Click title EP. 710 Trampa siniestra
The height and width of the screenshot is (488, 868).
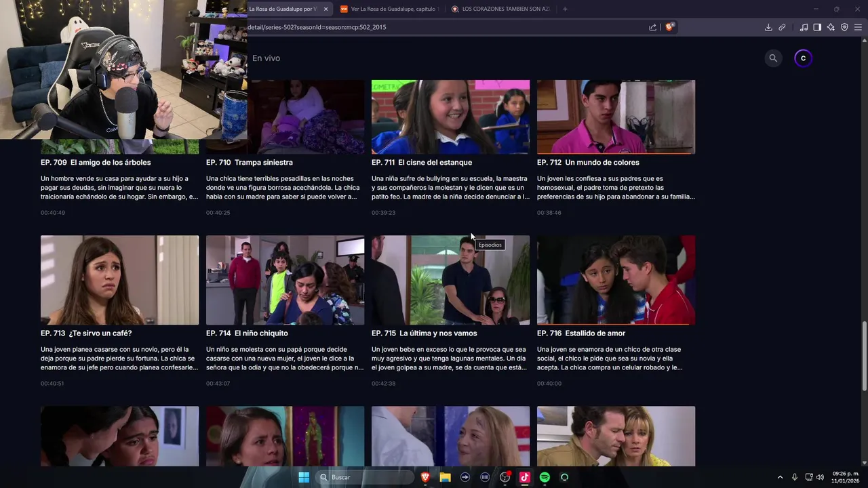click(x=250, y=163)
